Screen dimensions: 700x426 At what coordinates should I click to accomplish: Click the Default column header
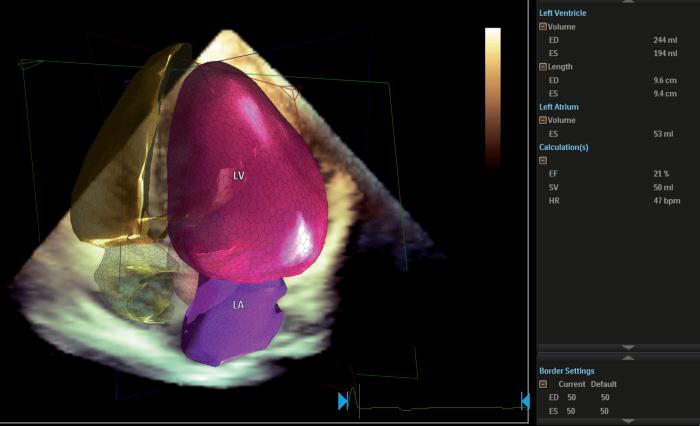[604, 384]
